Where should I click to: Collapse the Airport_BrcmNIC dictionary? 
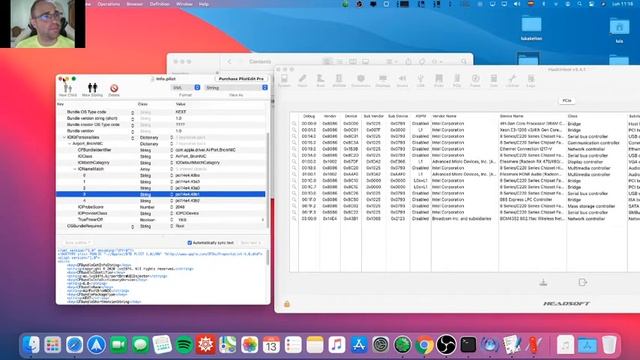[69, 144]
